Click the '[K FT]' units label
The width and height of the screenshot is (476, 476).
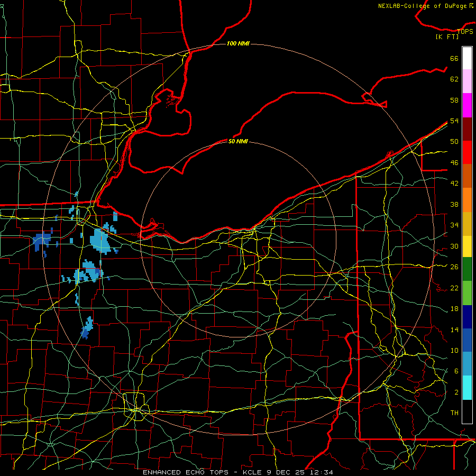point(447,37)
